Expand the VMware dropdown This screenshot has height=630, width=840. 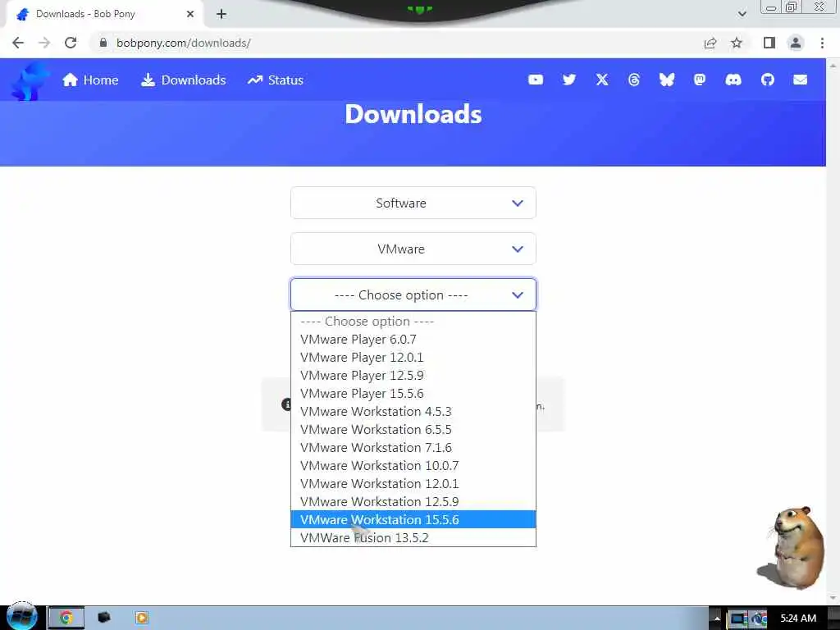(413, 249)
